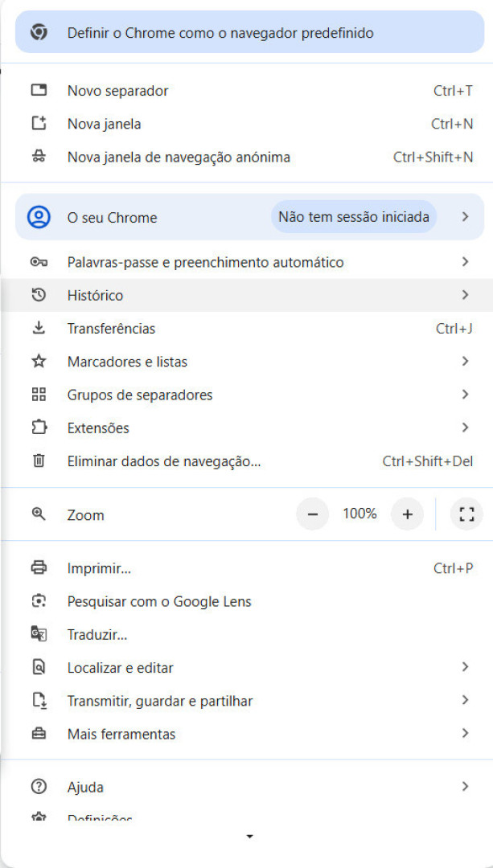This screenshot has height=868, width=493.
Task: Select the history clock icon
Action: click(39, 294)
